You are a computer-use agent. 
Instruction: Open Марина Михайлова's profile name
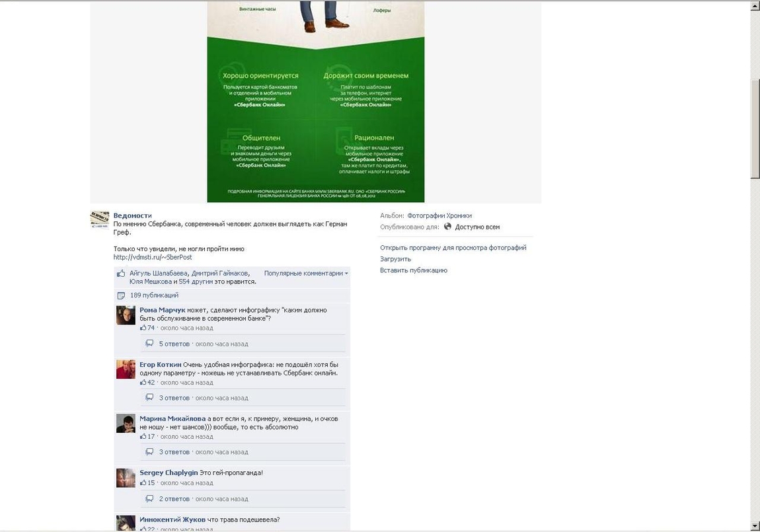[172, 418]
